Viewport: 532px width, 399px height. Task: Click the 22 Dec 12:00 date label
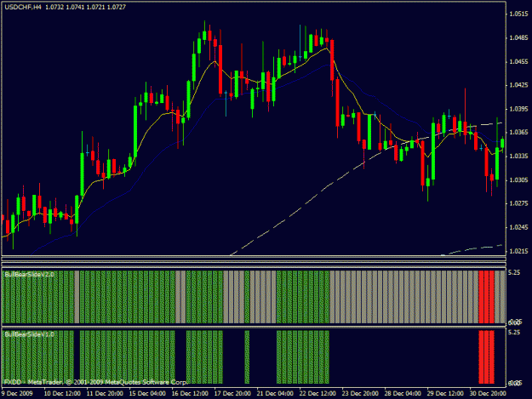pyautogui.click(x=317, y=393)
